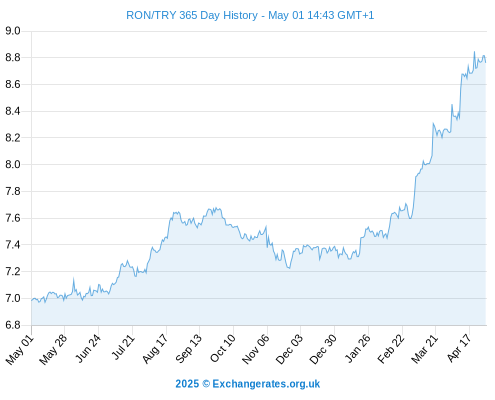Click the 6.8 y-axis value label
495x400 pixels.
click(13, 325)
